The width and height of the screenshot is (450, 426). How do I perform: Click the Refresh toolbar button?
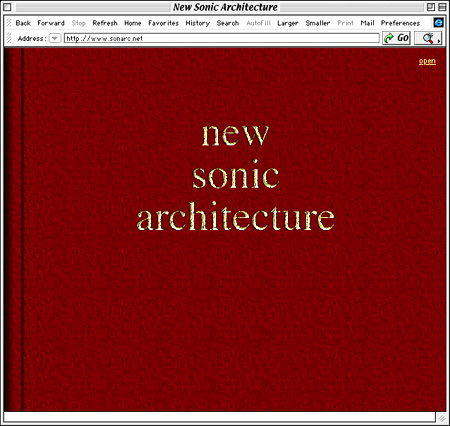[105, 23]
